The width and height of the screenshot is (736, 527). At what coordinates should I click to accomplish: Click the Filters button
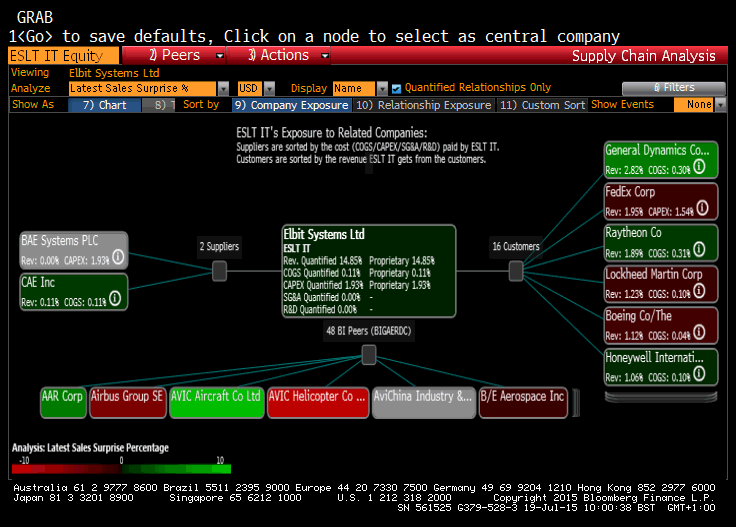tap(674, 88)
